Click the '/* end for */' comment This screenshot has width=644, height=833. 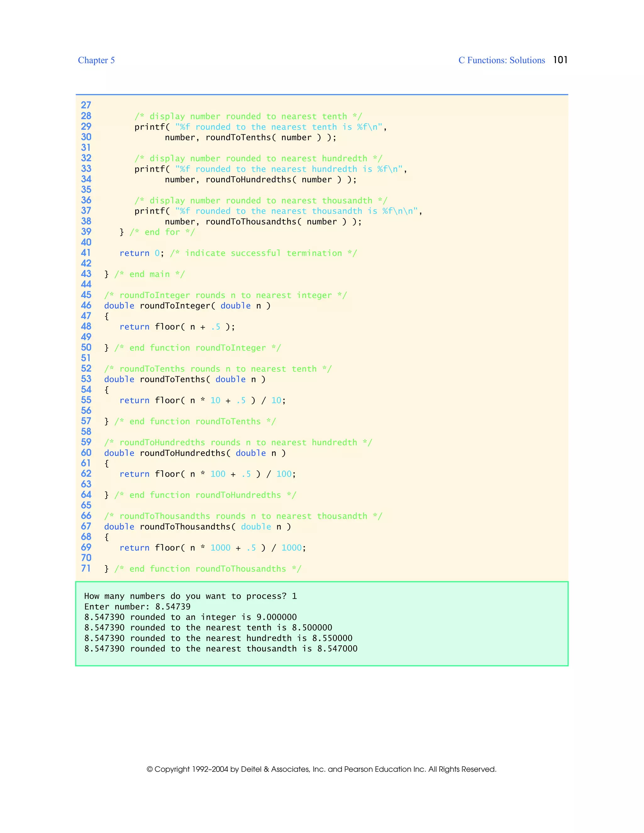click(x=162, y=232)
